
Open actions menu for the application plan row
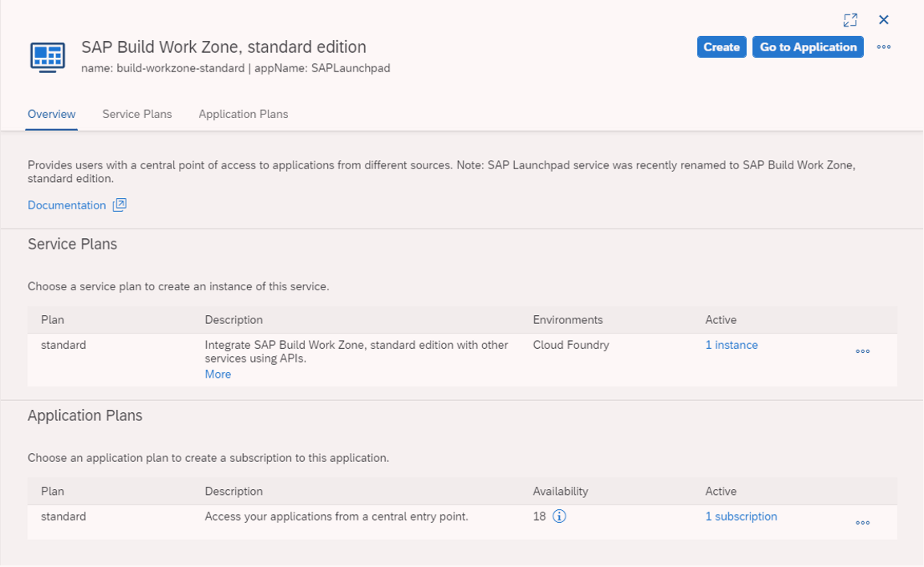click(x=862, y=523)
